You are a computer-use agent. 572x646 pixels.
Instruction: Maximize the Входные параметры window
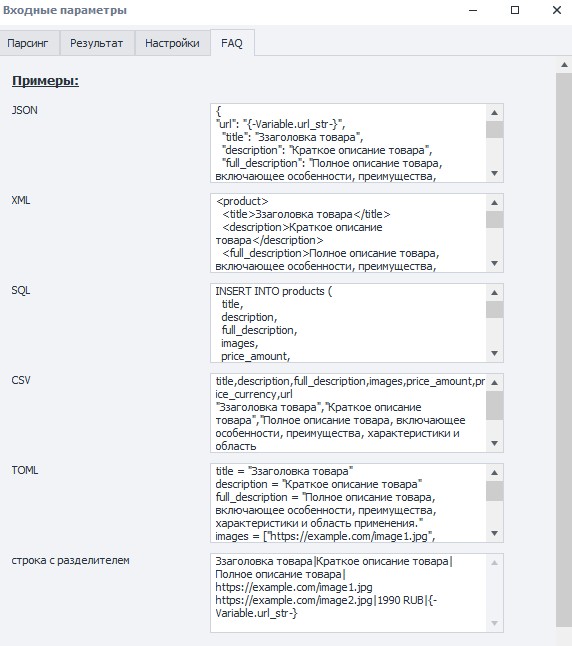(x=515, y=10)
